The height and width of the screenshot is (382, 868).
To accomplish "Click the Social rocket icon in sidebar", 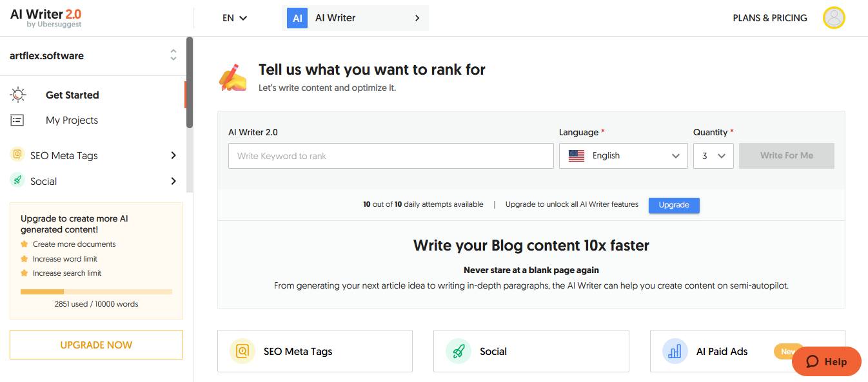I will pyautogui.click(x=17, y=181).
